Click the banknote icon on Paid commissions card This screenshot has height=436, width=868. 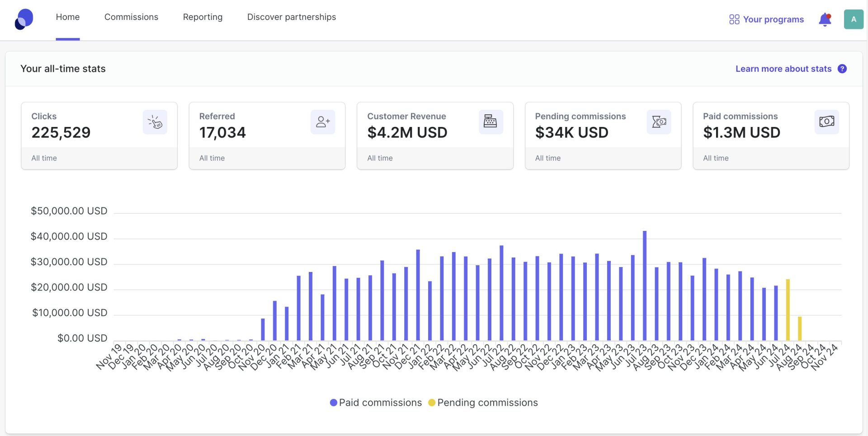(x=826, y=122)
